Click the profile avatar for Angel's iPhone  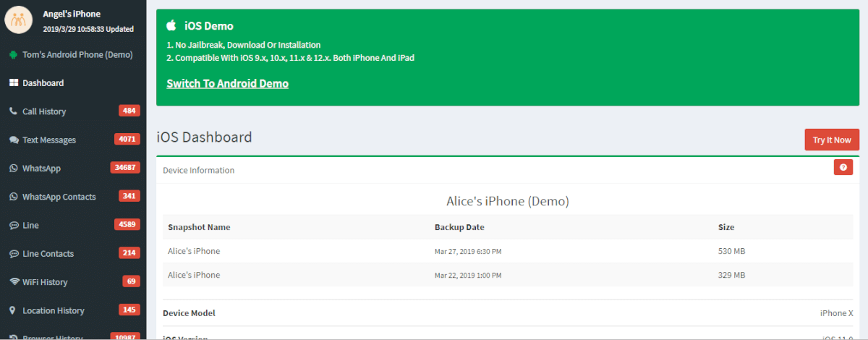tap(20, 20)
